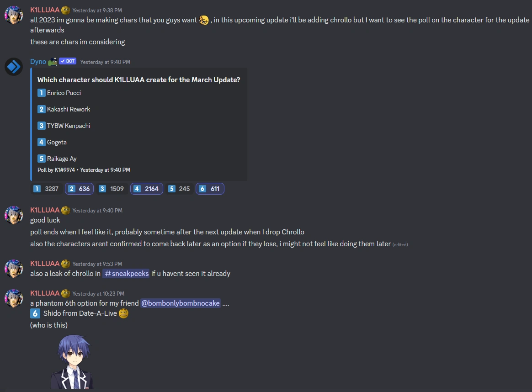Click K1LLUAA username on the 9:53 PM message
This screenshot has height=392, width=532.
coord(45,264)
